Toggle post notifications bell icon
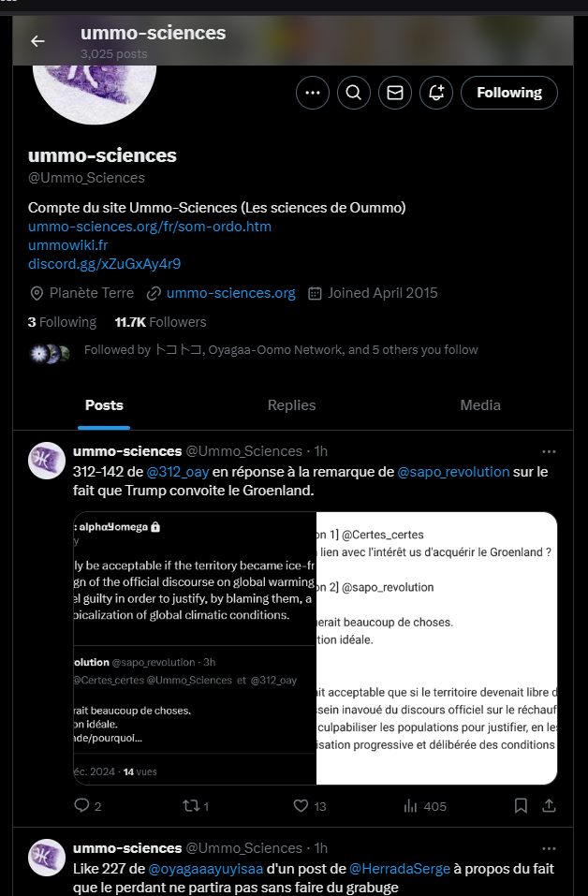Image resolution: width=588 pixels, height=896 pixels. [x=436, y=93]
